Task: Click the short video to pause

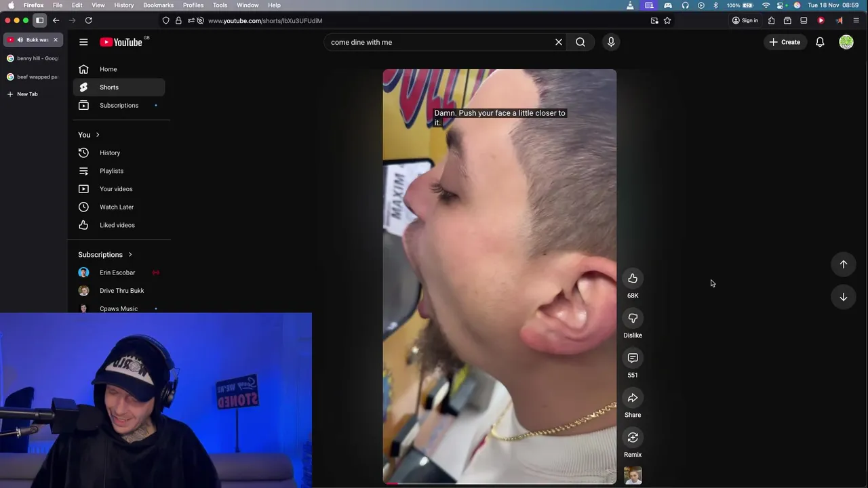Action: pyautogui.click(x=500, y=277)
